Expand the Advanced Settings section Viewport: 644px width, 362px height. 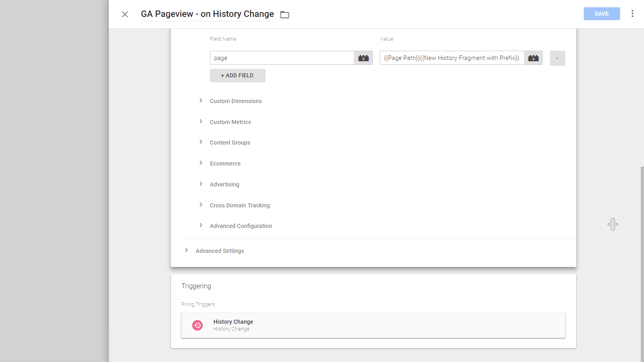pos(220,251)
